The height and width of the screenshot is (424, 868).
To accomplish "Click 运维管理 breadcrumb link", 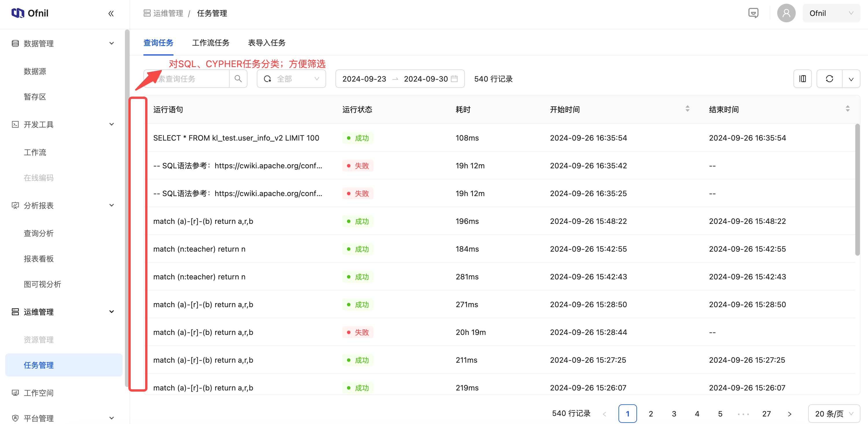I will (168, 13).
